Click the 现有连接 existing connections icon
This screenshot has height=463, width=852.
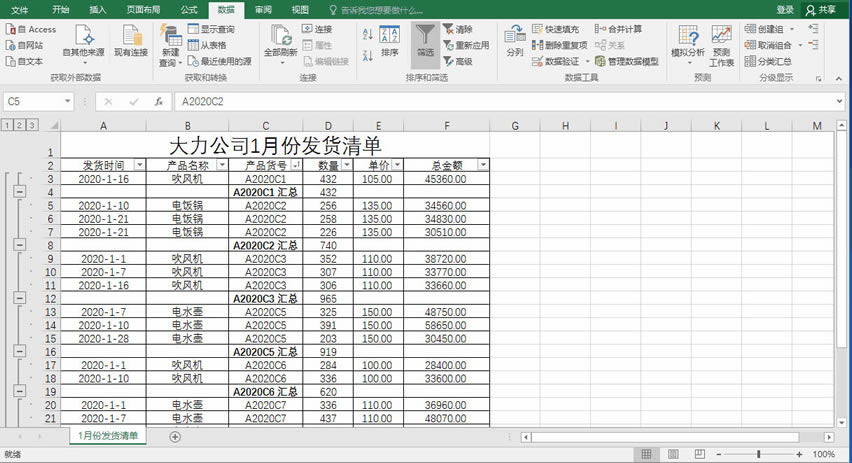131,41
